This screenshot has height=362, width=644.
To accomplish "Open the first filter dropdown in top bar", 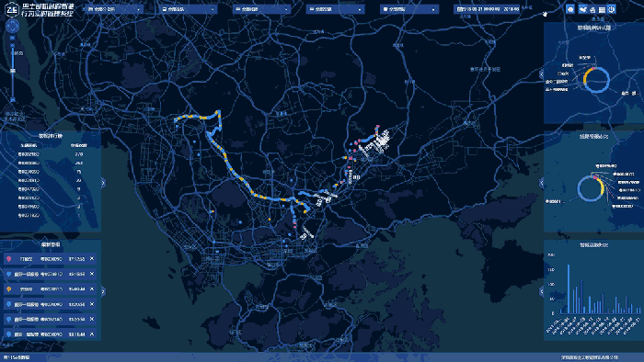I will point(114,9).
